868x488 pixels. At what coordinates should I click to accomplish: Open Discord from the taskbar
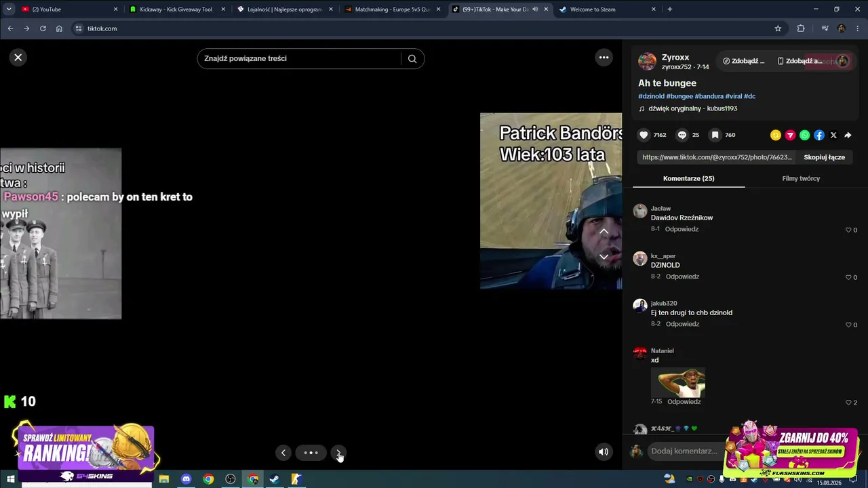[186, 479]
